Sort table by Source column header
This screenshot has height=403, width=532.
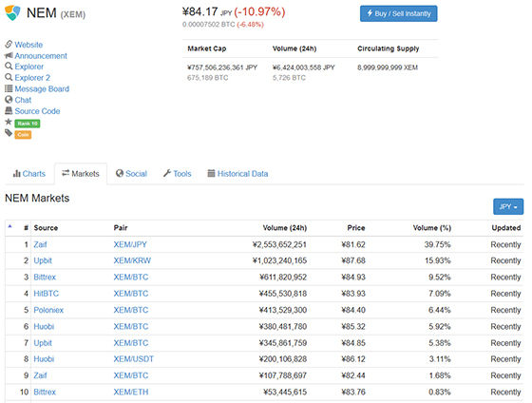point(46,228)
